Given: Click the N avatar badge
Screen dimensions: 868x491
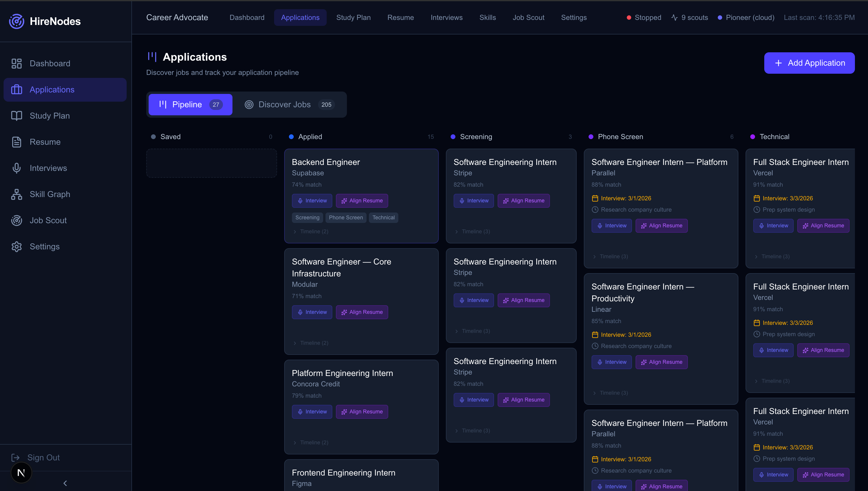Looking at the screenshot, I should tap(21, 473).
